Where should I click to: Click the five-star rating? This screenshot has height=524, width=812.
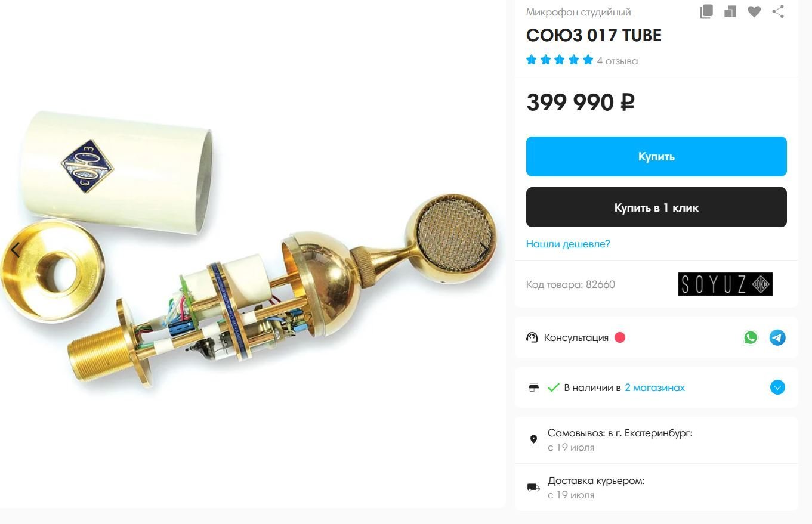click(x=560, y=60)
